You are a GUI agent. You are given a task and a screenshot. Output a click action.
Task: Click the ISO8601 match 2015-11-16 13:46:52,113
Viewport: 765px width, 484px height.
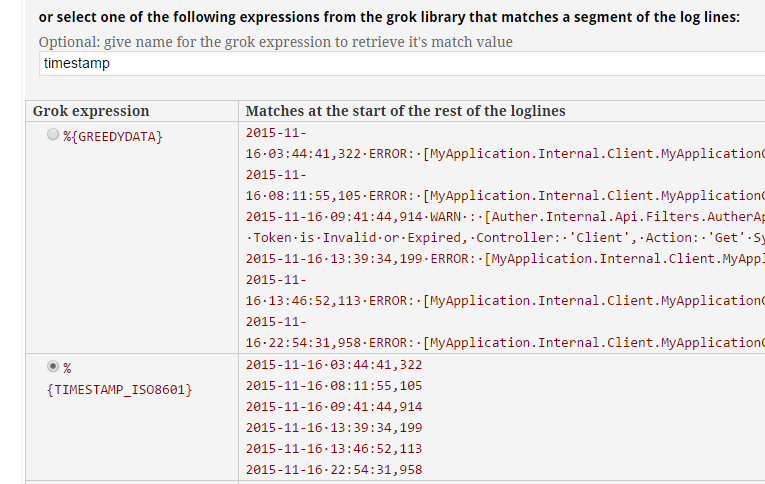(x=334, y=449)
